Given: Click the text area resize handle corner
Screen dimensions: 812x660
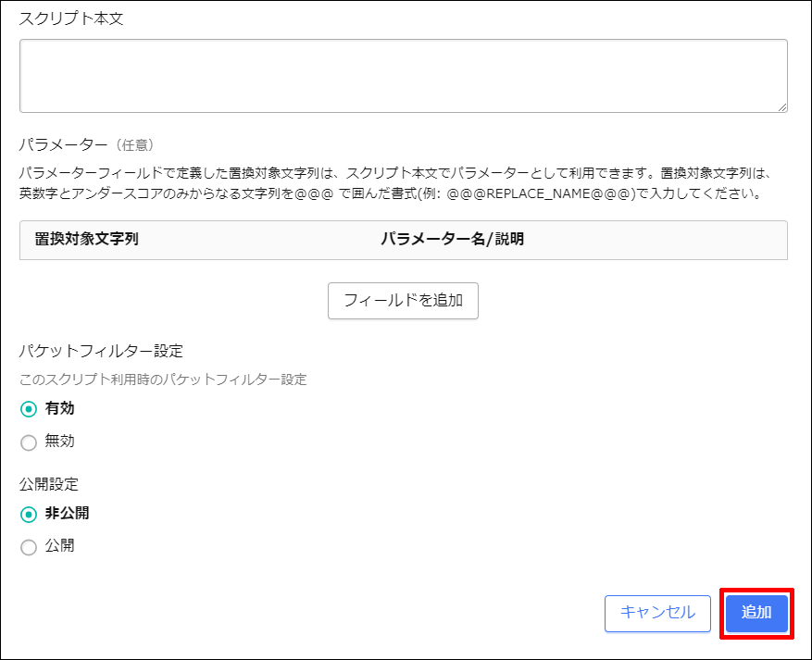Looking at the screenshot, I should click(x=781, y=106).
